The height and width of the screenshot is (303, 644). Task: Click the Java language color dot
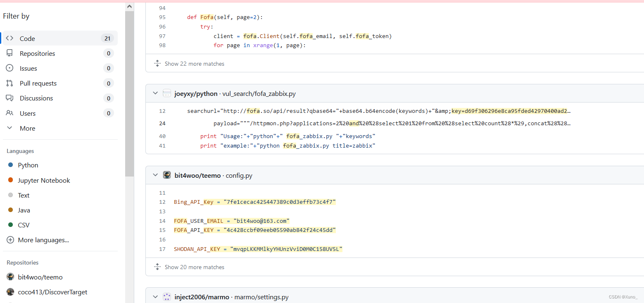click(x=11, y=210)
